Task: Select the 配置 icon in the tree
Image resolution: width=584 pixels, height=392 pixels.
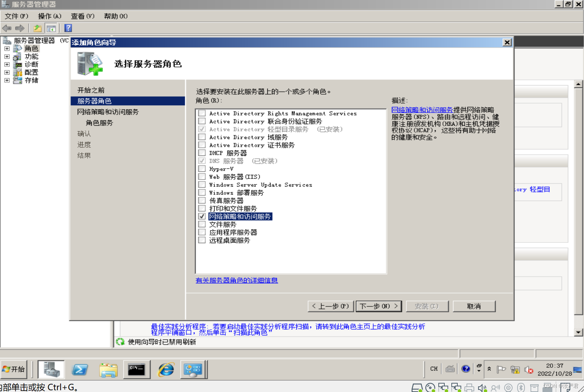Action: point(18,72)
